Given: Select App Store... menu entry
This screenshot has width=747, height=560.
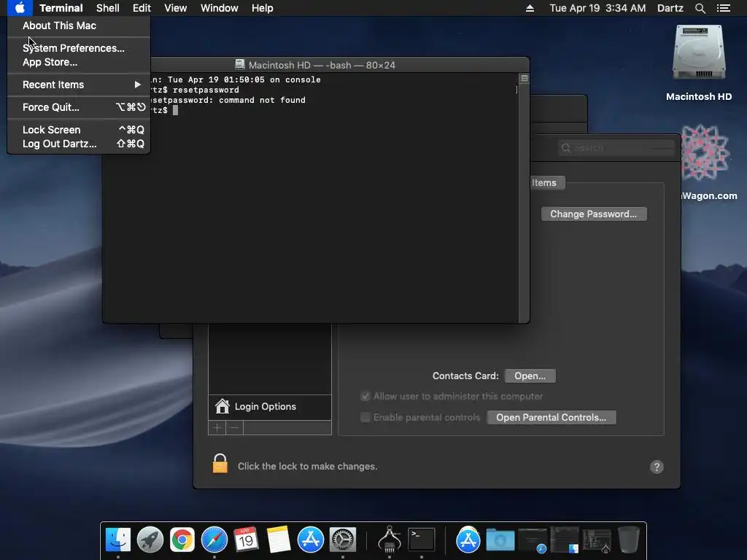Looking at the screenshot, I should click(50, 62).
